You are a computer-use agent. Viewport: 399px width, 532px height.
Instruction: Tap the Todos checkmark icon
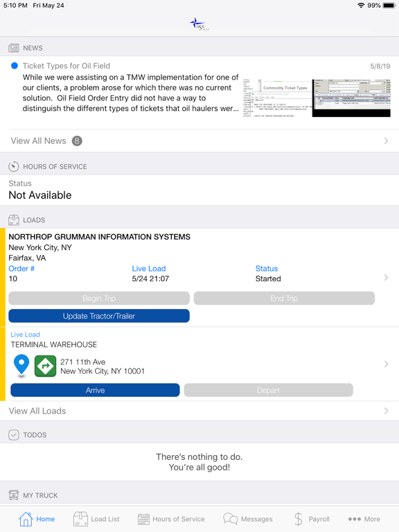[x=14, y=434]
